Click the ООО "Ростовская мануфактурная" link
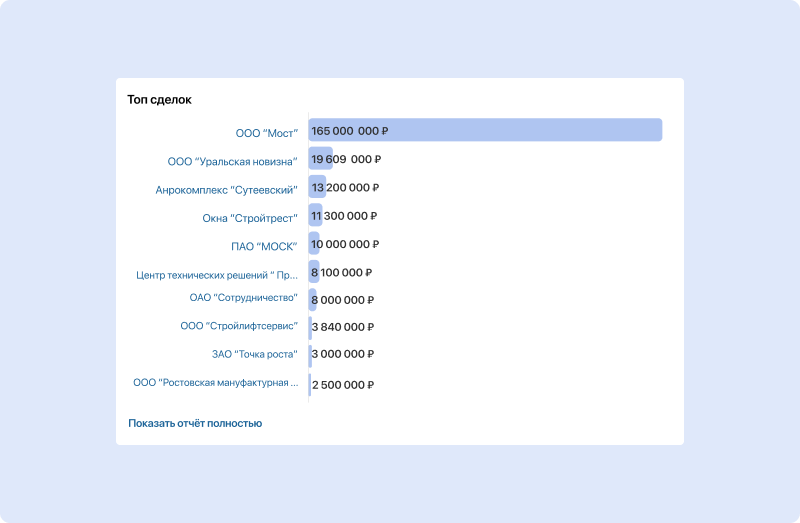 (216, 382)
